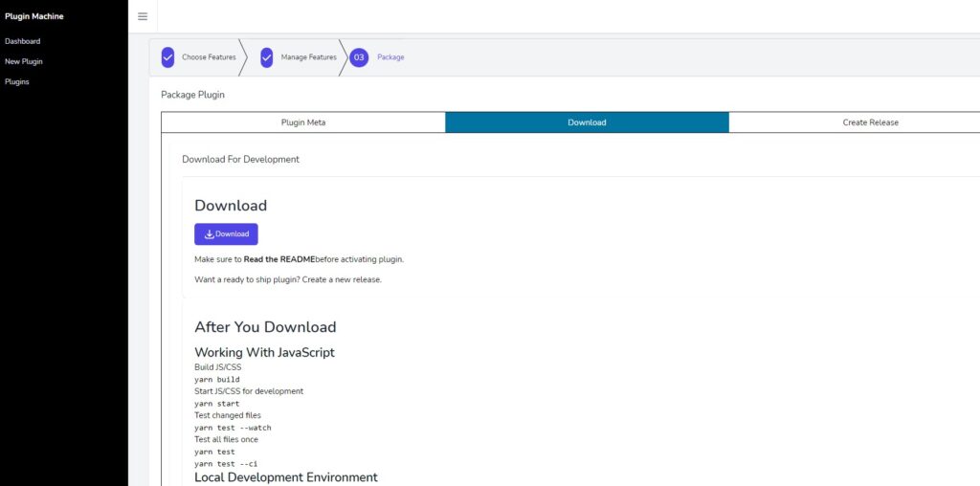The width and height of the screenshot is (980, 486).
Task: Click the Choose Features checkmark icon
Action: click(x=167, y=57)
